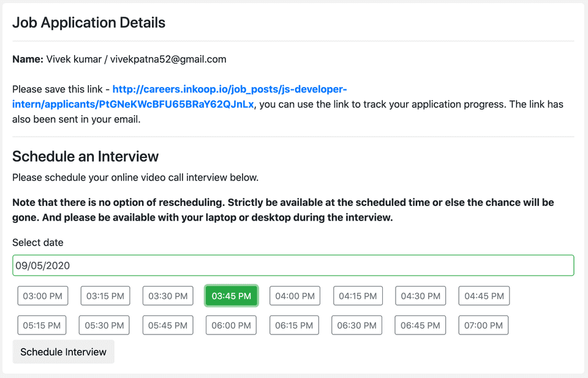Pick the 05:45 PM time slot

168,325
